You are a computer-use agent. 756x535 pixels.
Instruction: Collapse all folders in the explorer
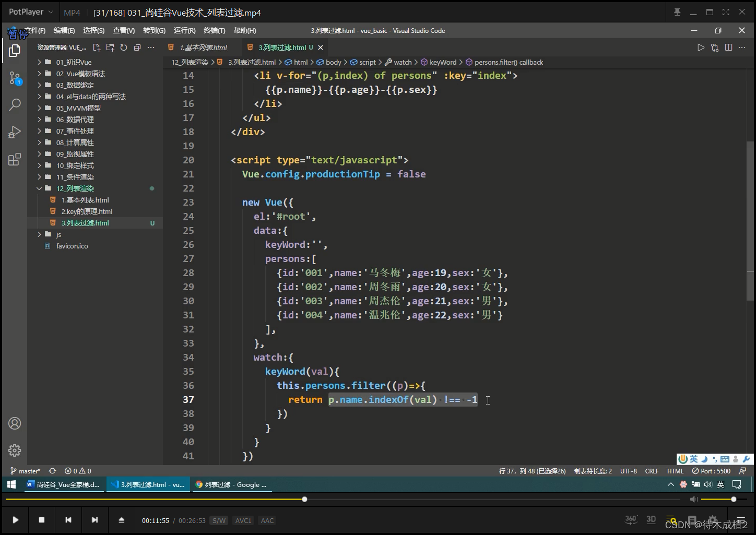[137, 47]
